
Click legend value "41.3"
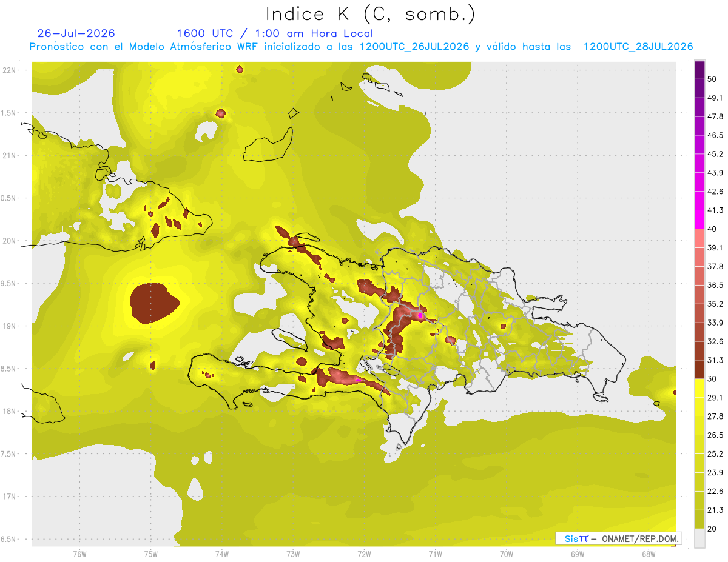click(x=715, y=210)
